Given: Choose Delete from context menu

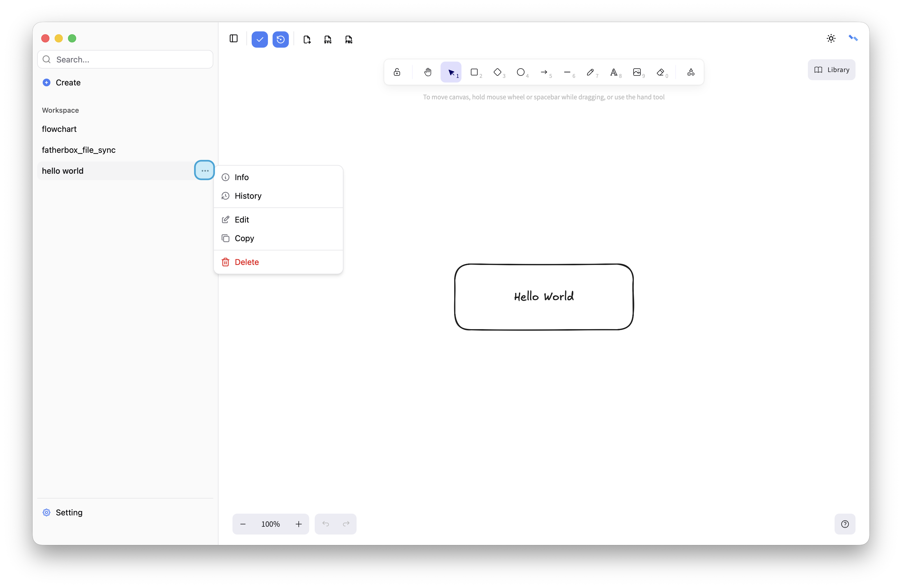Looking at the screenshot, I should click(x=246, y=262).
